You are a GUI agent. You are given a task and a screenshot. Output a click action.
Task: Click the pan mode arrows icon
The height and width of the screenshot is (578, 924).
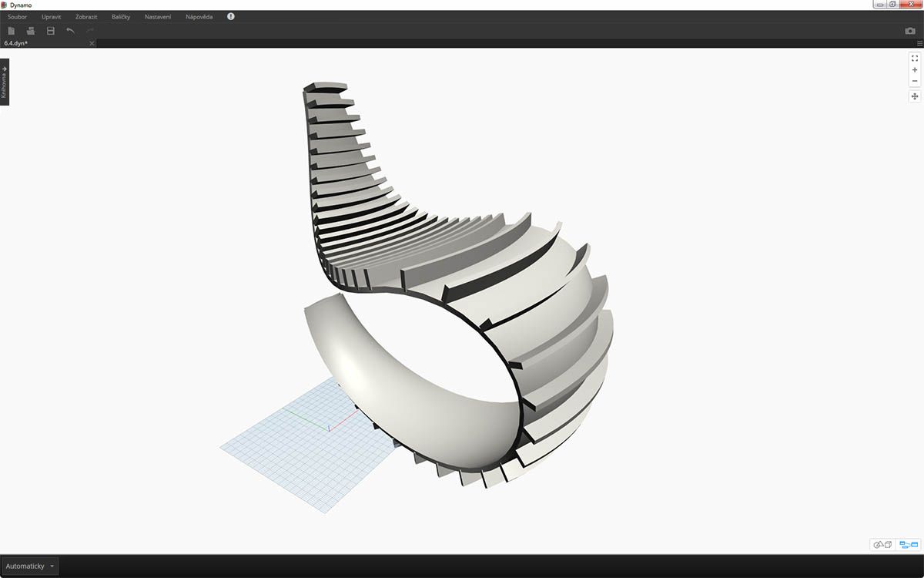coord(915,96)
